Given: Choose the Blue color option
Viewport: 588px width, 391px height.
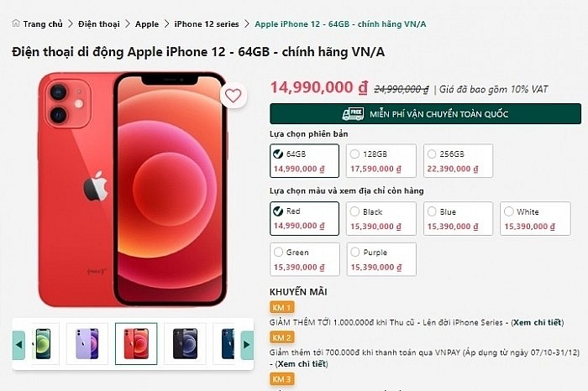Looking at the screenshot, I should click(x=459, y=219).
